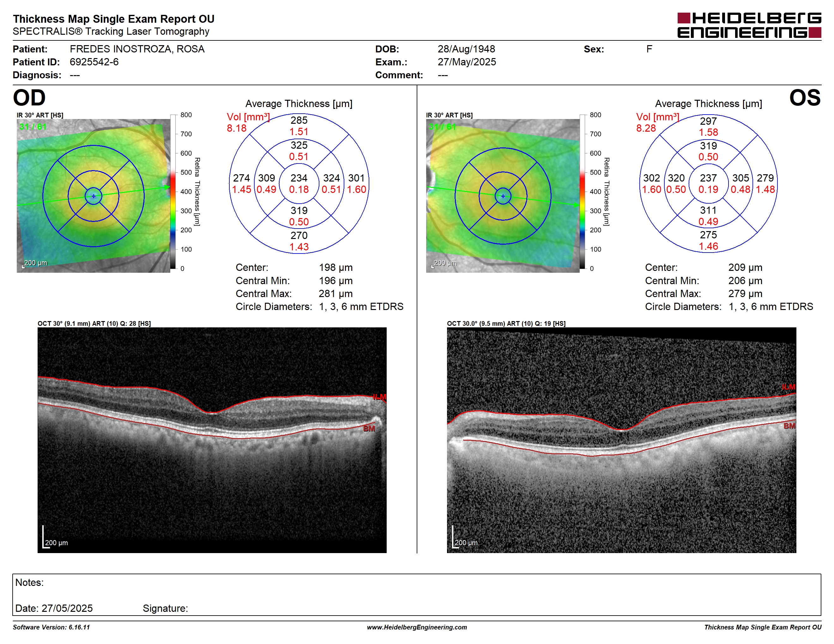
Task: Click the OD total volume 8.18
Action: pos(237,128)
